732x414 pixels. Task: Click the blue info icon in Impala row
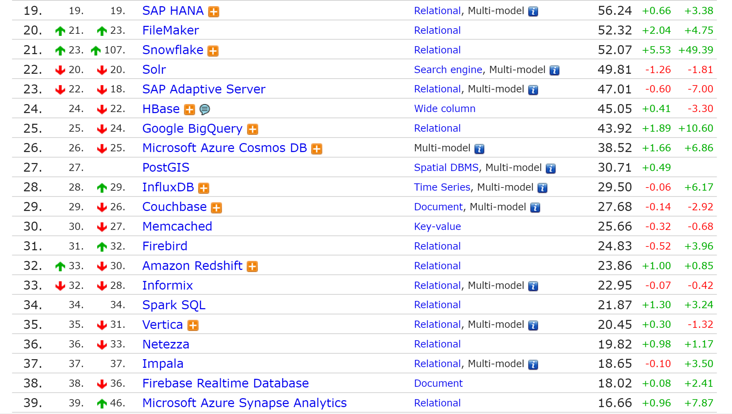pyautogui.click(x=533, y=365)
